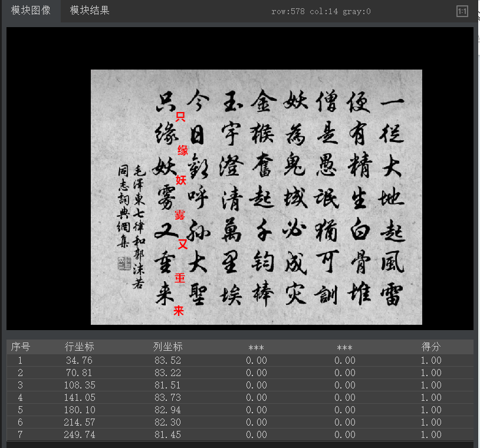Click sequence number 7 in results table
The width and height of the screenshot is (480, 448).
(20, 434)
